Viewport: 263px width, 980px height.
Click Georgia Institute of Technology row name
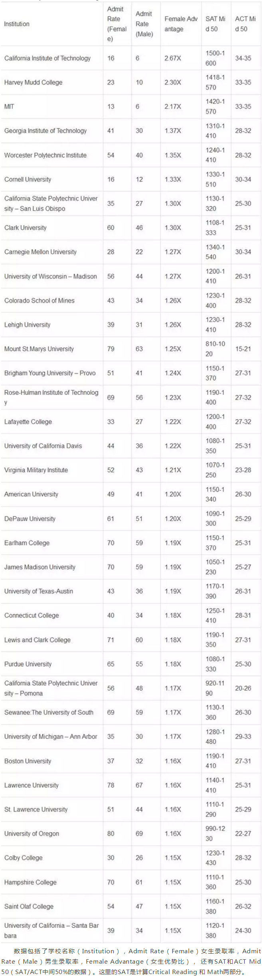point(45,131)
